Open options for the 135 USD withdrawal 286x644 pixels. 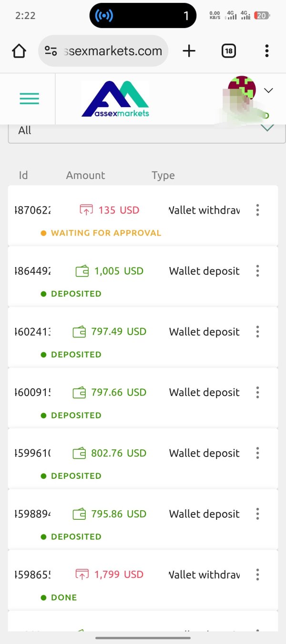coord(257,210)
